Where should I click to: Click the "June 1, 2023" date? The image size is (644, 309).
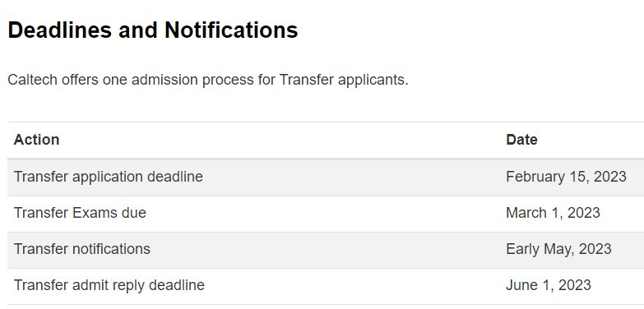pyautogui.click(x=549, y=285)
